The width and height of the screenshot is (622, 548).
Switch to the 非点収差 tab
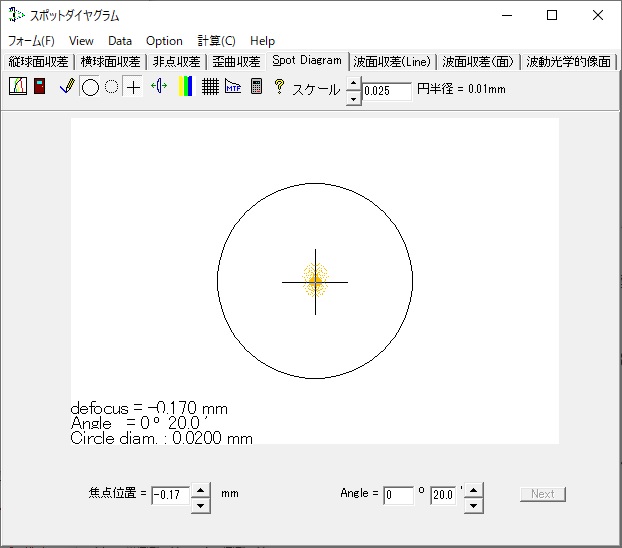coord(176,62)
